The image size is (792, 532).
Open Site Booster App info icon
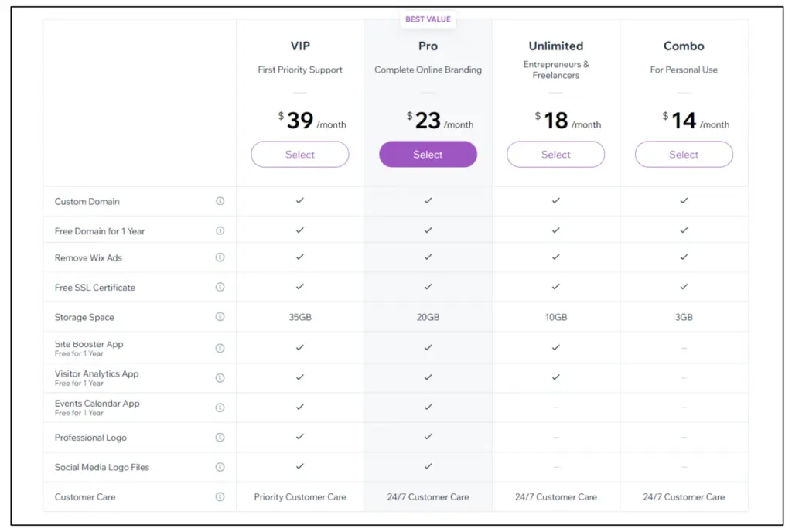point(220,348)
